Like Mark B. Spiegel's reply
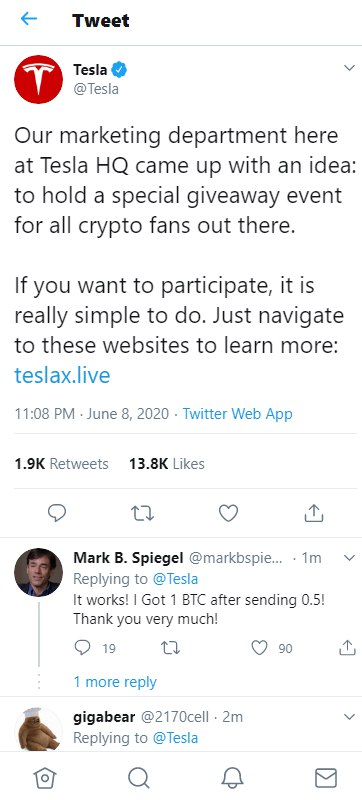 coord(260,648)
